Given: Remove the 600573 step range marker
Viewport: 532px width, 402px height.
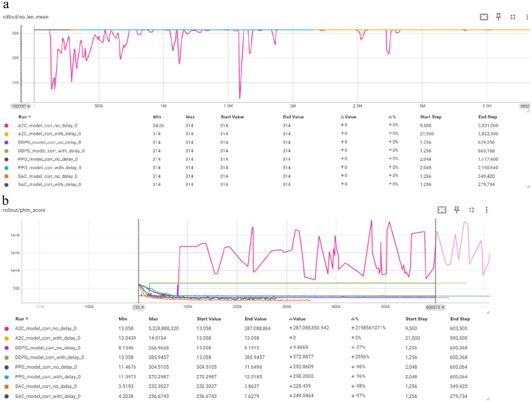Looking at the screenshot, I should (x=443, y=307).
